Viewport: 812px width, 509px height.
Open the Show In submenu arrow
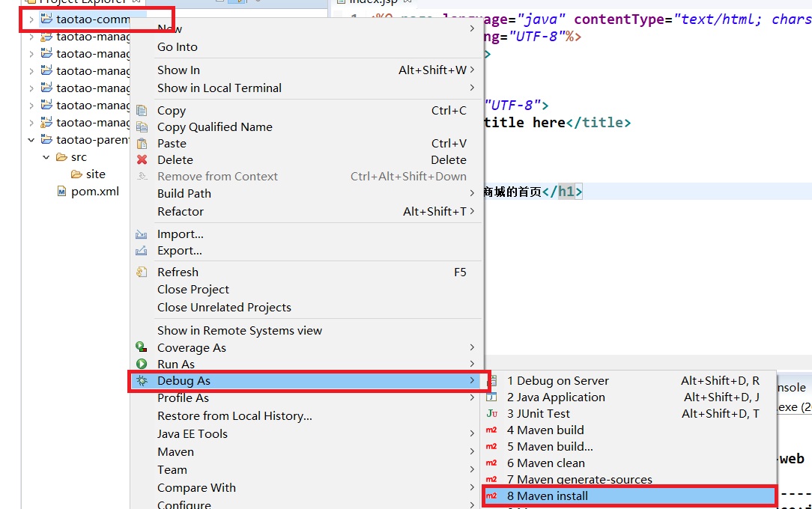click(472, 70)
